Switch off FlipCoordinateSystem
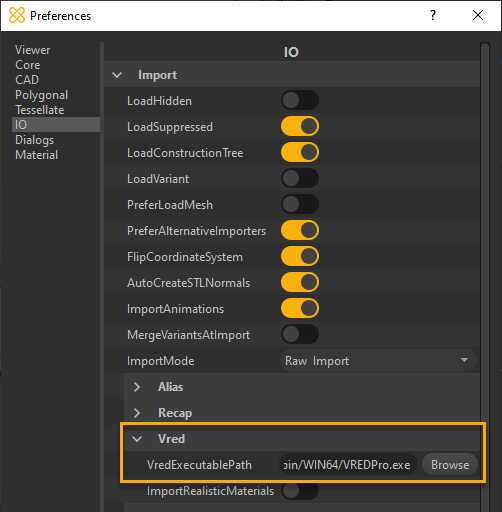The width and height of the screenshot is (502, 512). point(300,256)
